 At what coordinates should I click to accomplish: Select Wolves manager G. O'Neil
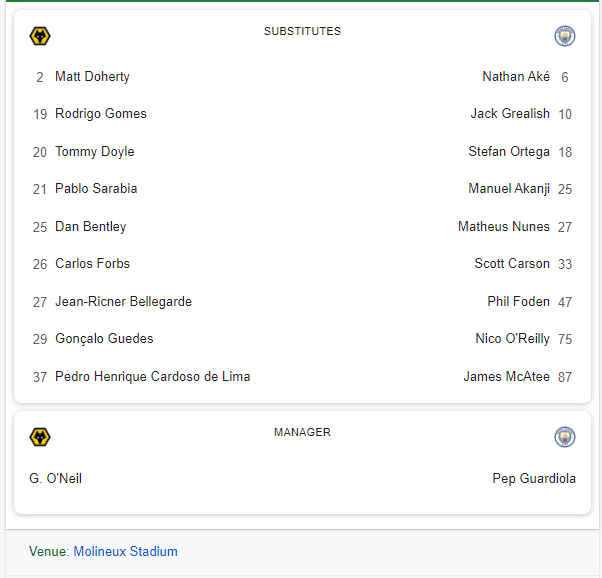click(x=56, y=479)
